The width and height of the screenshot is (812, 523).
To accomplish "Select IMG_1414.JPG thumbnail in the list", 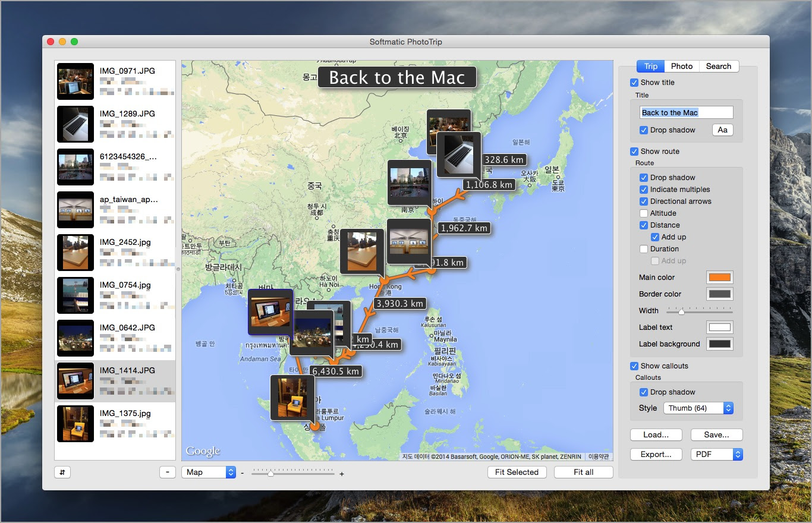I will (x=75, y=381).
